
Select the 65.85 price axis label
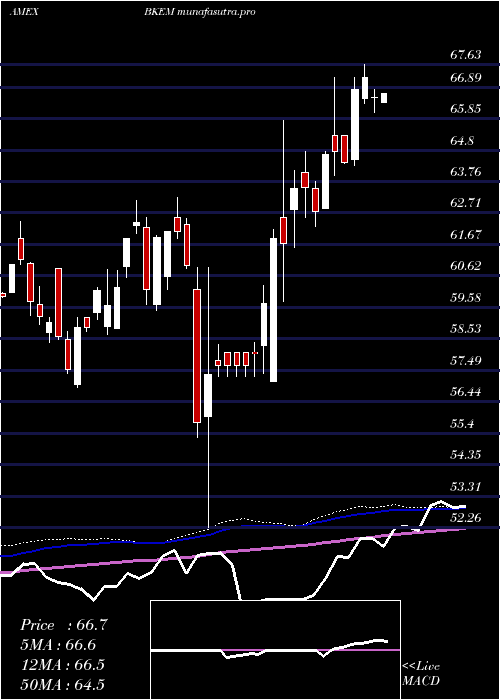[x=466, y=109]
